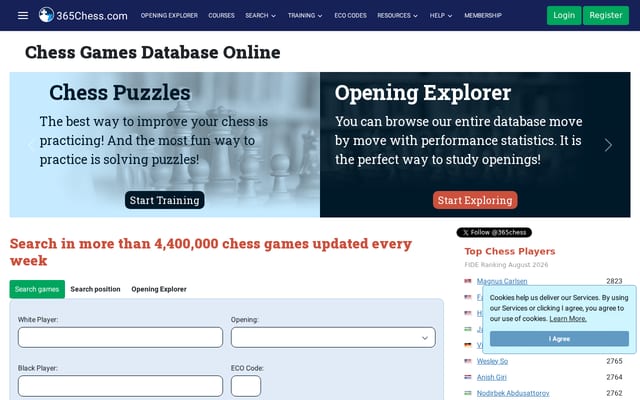The width and height of the screenshot is (640, 400).
Task: Focus the White Player input field
Action: (x=120, y=337)
